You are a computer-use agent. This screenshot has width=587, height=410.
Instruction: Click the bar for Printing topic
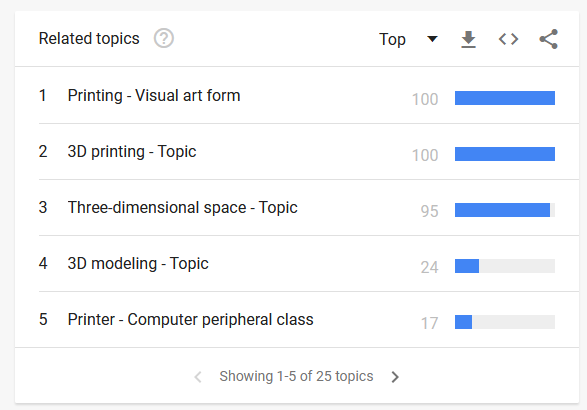(505, 98)
